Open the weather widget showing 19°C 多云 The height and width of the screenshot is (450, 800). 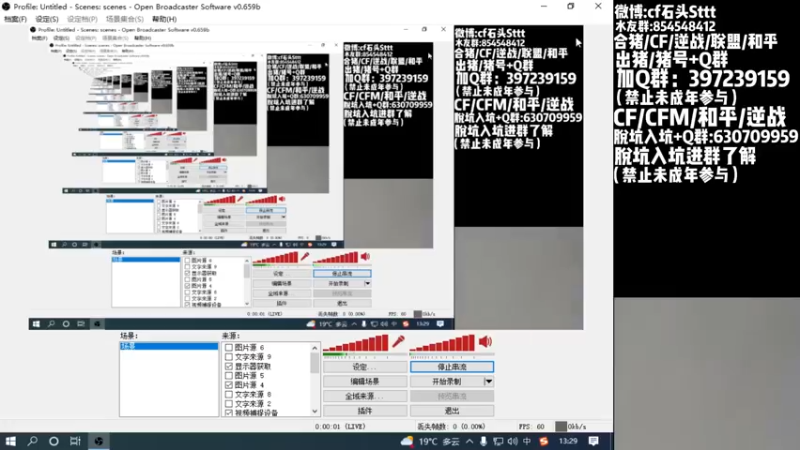click(430, 441)
